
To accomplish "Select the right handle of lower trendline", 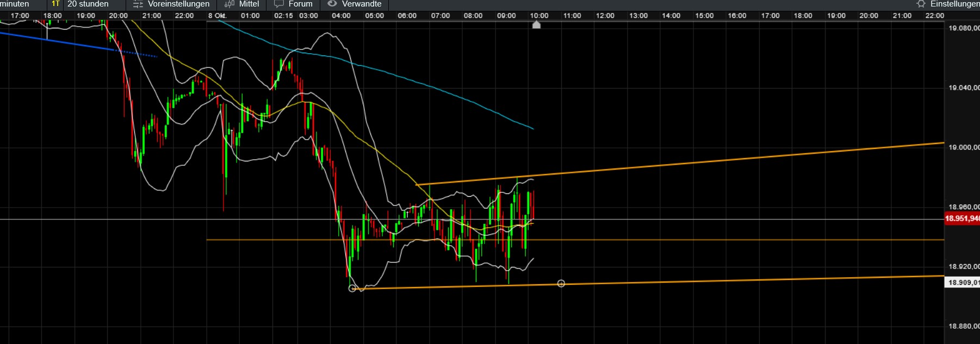I will coord(561,284).
